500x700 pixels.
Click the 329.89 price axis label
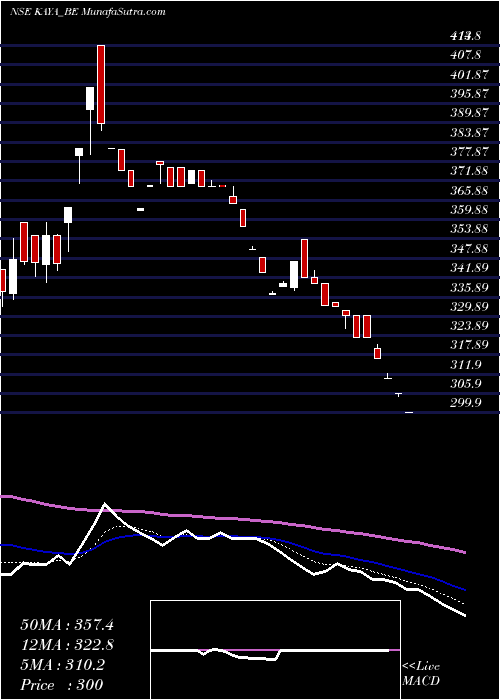tap(469, 306)
